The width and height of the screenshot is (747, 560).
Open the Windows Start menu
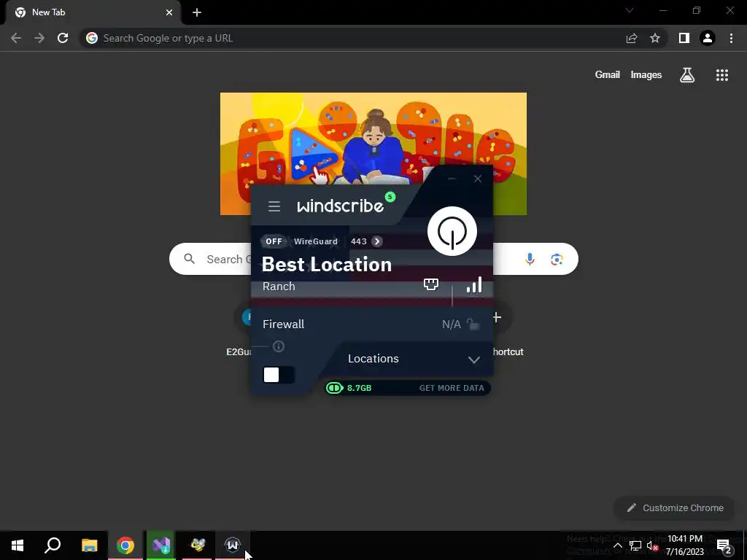click(x=18, y=545)
